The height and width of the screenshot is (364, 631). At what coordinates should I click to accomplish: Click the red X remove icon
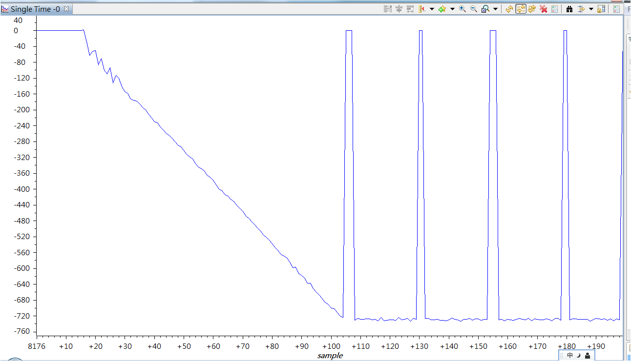click(543, 9)
